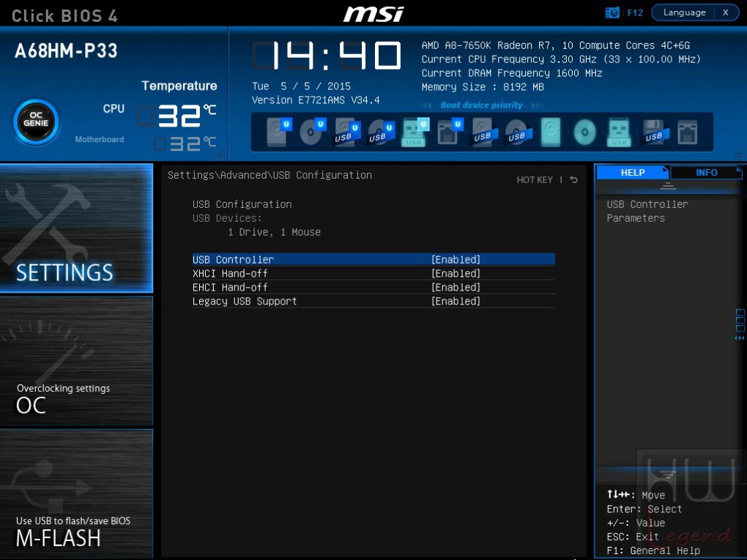Open the Language selector
This screenshot has width=747, height=560.
tap(684, 12)
